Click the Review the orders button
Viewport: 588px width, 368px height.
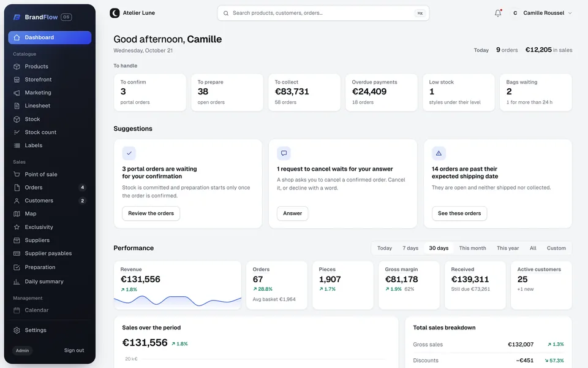(151, 213)
